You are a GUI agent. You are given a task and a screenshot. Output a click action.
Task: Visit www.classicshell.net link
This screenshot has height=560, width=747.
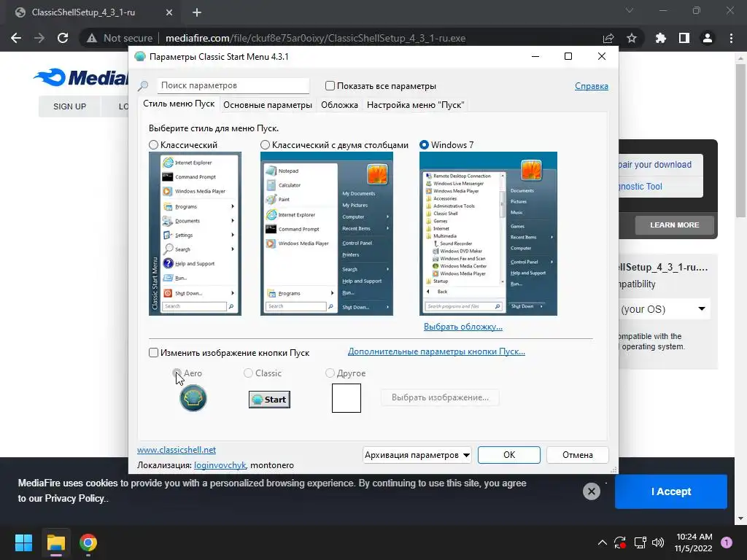pos(177,449)
